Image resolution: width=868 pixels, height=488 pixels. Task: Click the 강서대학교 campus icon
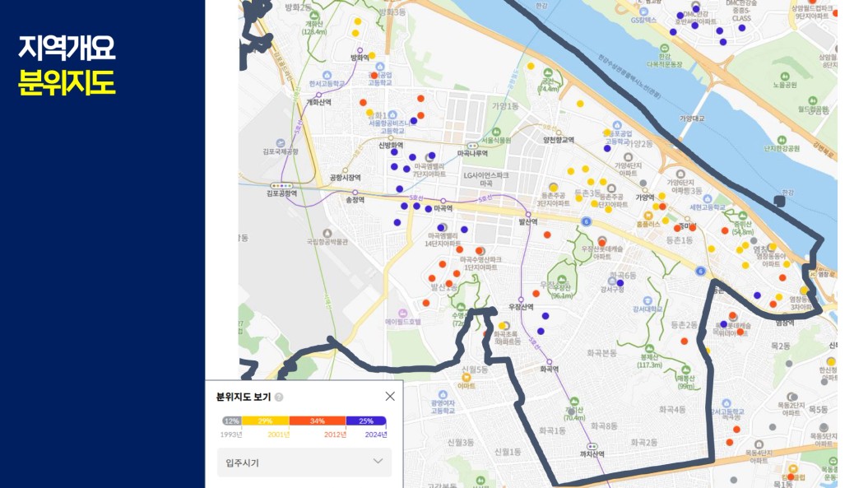[648, 300]
